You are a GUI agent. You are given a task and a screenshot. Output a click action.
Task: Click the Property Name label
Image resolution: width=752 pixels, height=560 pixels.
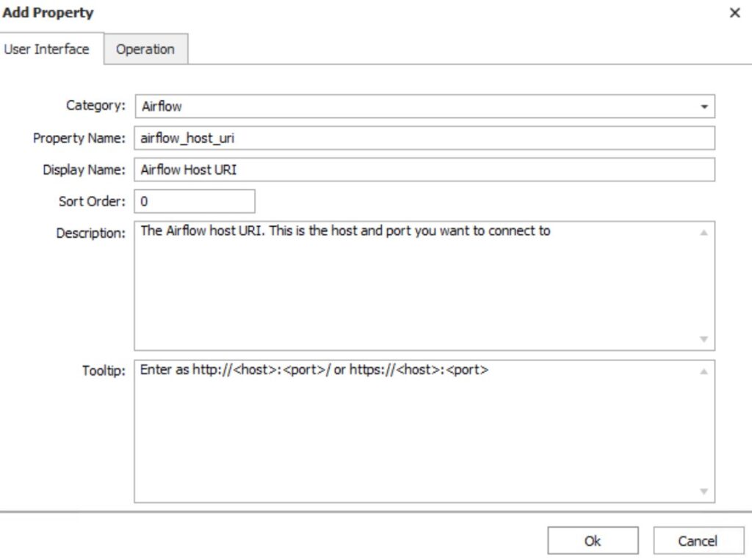point(79,138)
